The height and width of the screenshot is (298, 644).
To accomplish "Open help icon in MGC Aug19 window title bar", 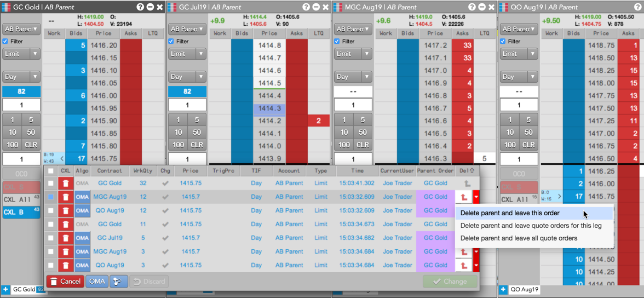I will click(472, 7).
